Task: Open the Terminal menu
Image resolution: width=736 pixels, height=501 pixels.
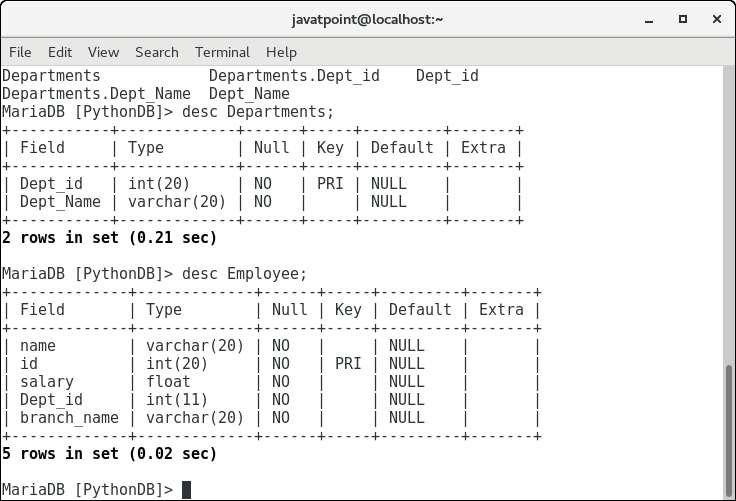Action: [x=222, y=52]
